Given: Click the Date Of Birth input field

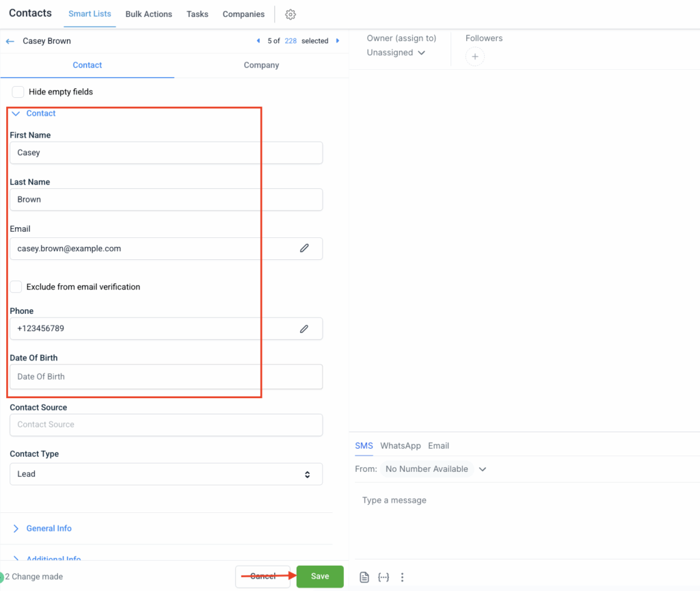Looking at the screenshot, I should pyautogui.click(x=165, y=376).
